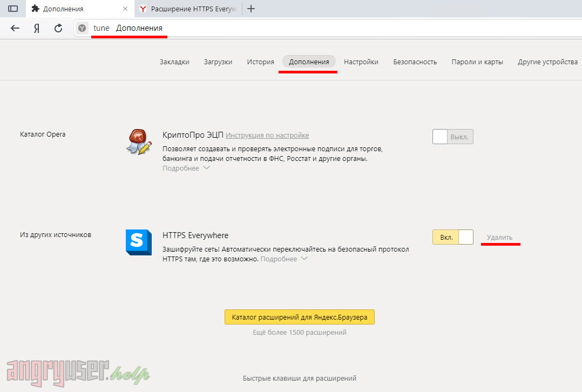582x392 pixels.
Task: Toggle the sidebar panel icon
Action: click(x=13, y=9)
